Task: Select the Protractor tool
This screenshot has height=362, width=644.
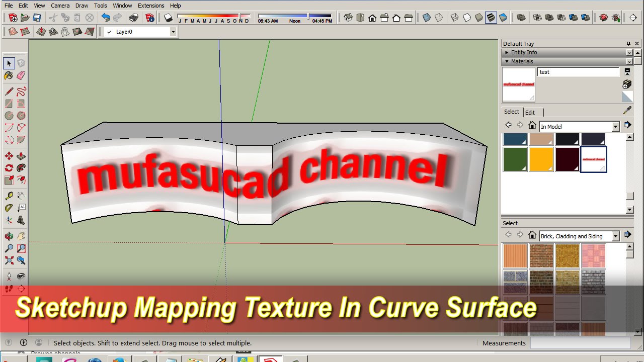Action: 9,208
